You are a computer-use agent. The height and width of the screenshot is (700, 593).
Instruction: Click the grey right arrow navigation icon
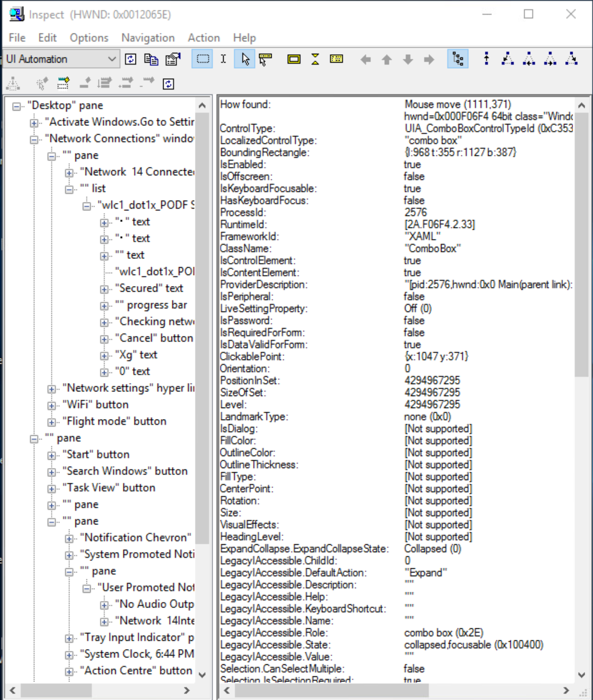click(x=429, y=60)
